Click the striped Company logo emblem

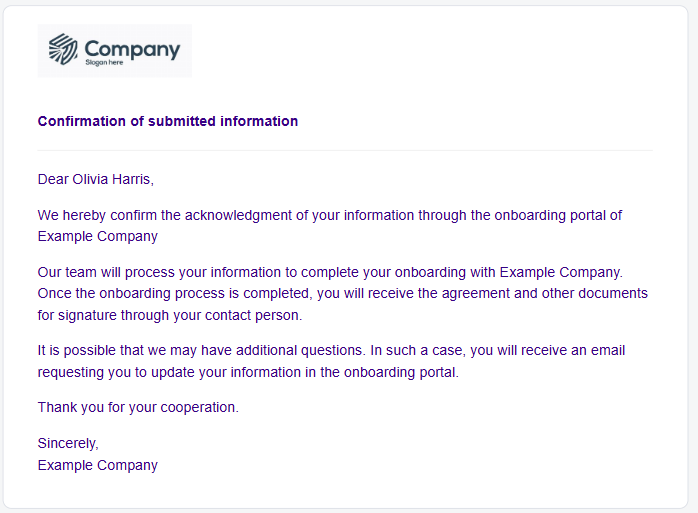pos(64,49)
